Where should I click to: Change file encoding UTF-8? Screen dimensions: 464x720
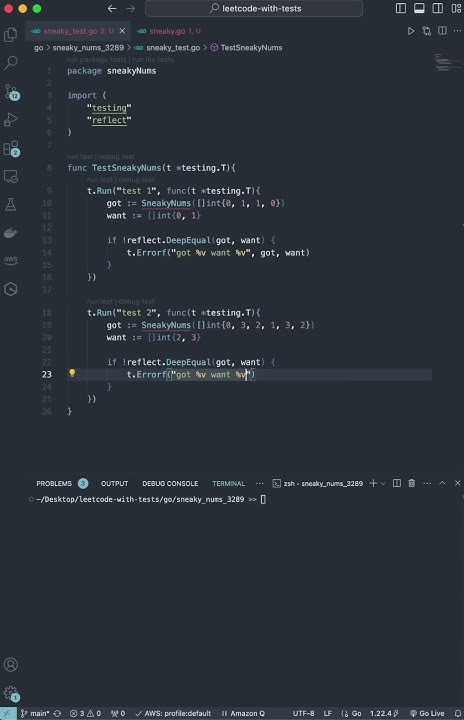pyautogui.click(x=304, y=714)
